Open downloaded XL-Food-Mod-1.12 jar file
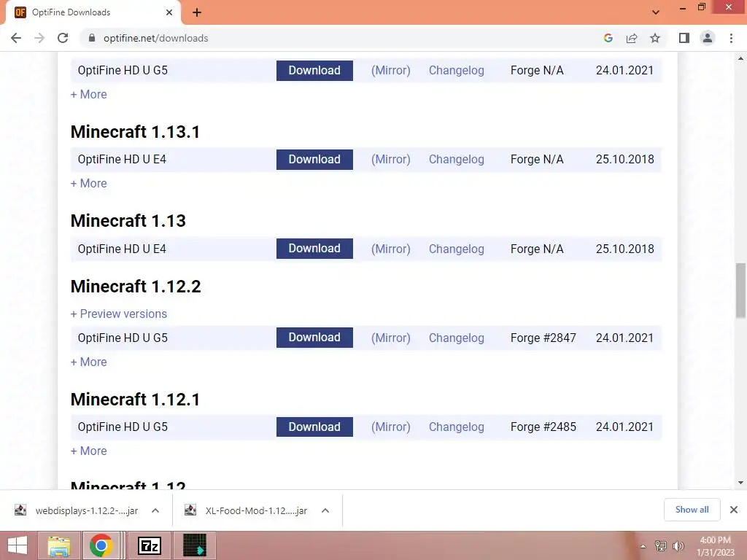 pos(246,510)
